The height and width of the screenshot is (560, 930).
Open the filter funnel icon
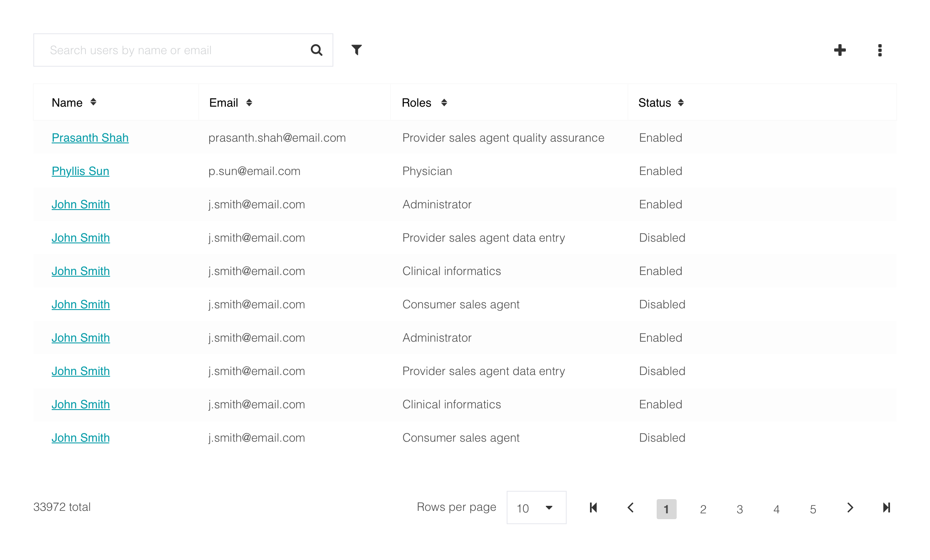[x=356, y=50]
